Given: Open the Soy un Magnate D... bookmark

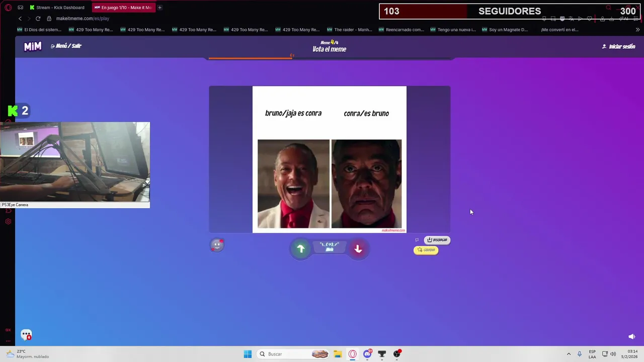Looking at the screenshot, I should coord(505,30).
